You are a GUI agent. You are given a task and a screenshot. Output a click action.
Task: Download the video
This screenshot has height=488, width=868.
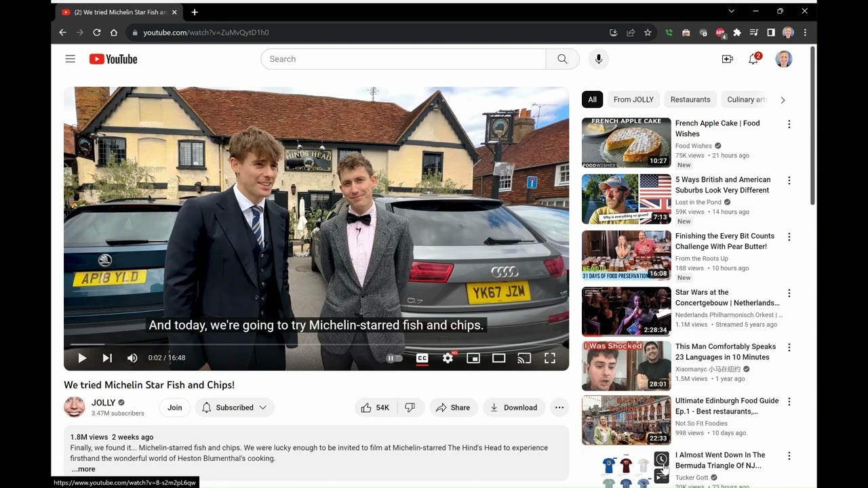514,407
